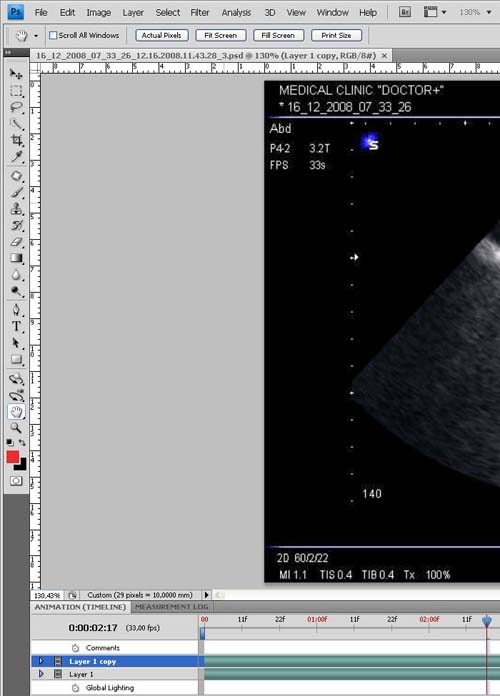Open the Analysis menu
Viewport: 500px width, 696px height.
[236, 12]
